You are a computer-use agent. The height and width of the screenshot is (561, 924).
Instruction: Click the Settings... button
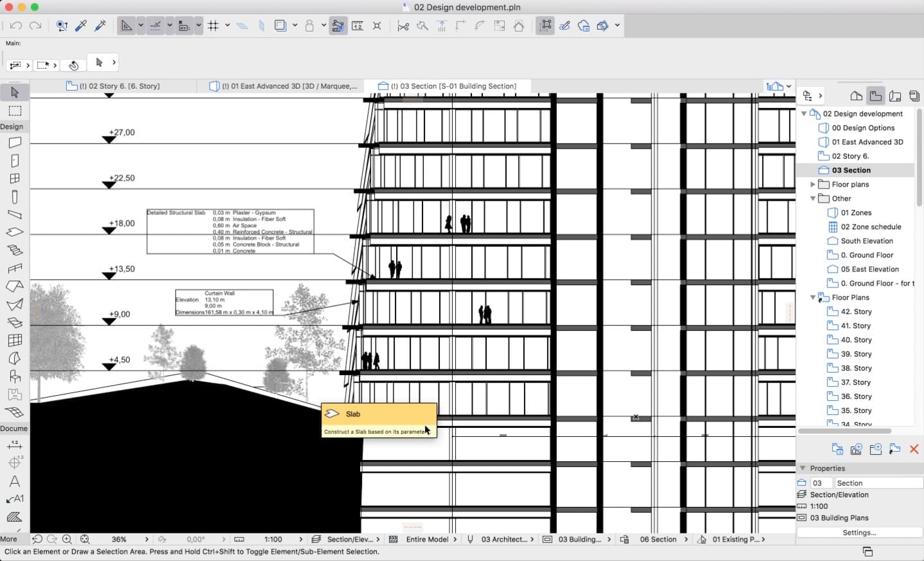pyautogui.click(x=859, y=533)
